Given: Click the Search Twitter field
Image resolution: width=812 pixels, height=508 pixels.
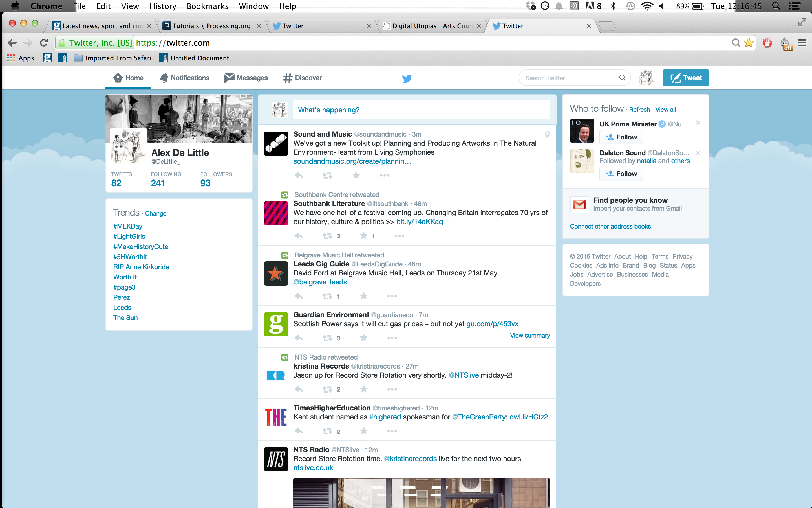Looking at the screenshot, I should [574, 78].
